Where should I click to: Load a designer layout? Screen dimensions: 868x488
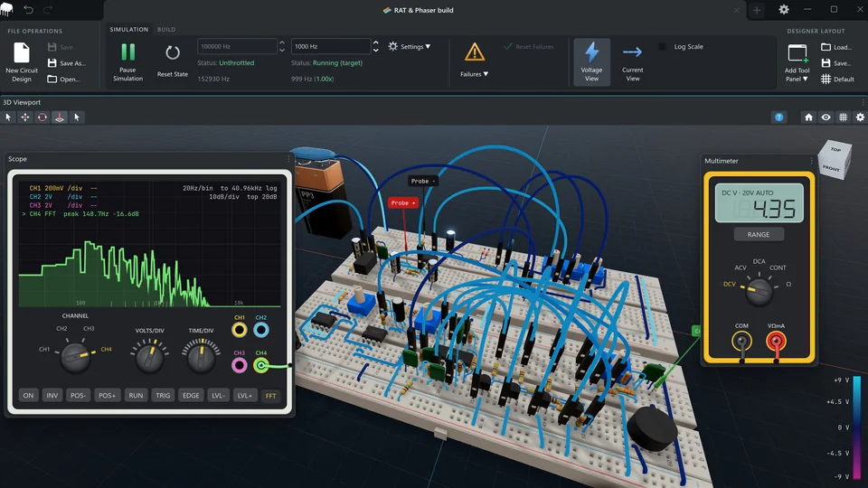click(835, 47)
